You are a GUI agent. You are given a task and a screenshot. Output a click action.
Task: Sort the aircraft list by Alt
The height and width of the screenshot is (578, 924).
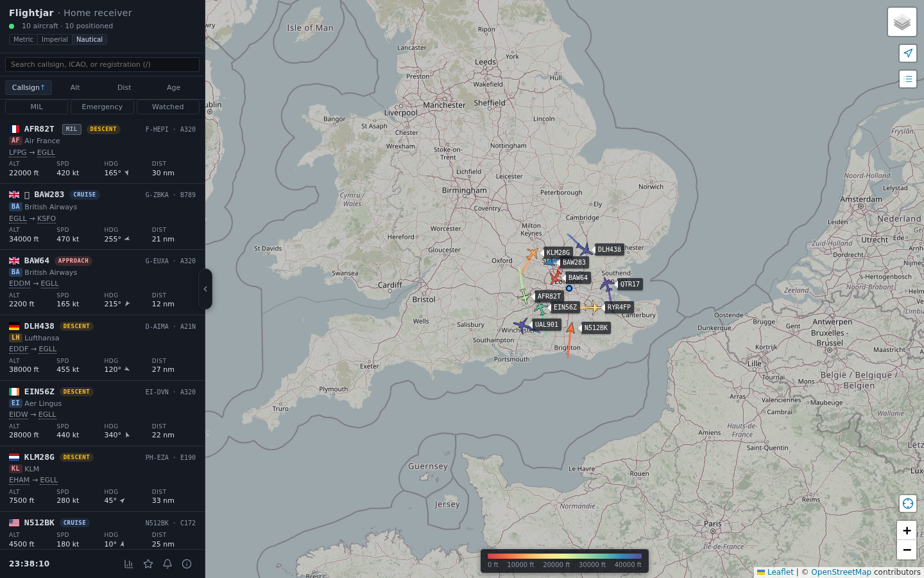click(x=75, y=87)
